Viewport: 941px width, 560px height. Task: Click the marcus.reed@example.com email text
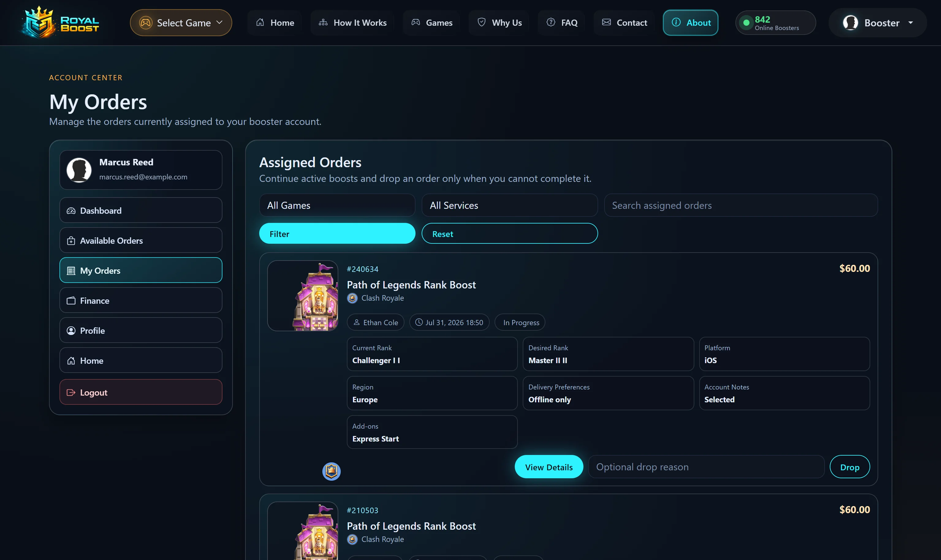coord(143,177)
